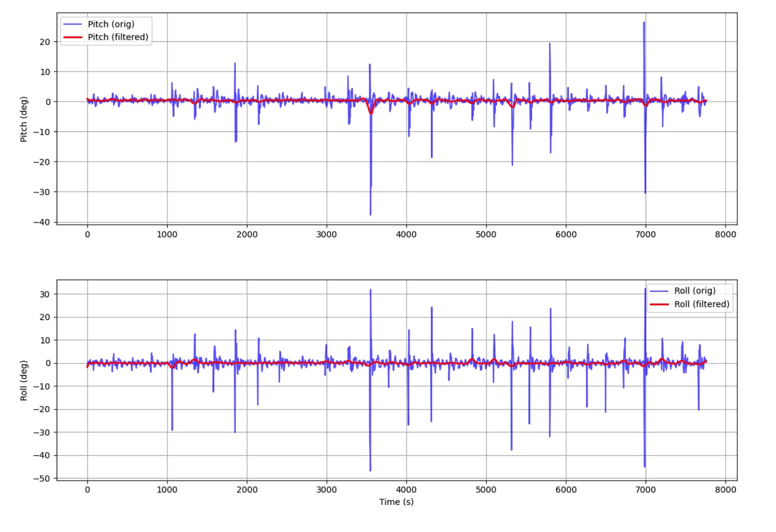Click the pitch spike exceeding 25 near 7000s

coord(643,26)
